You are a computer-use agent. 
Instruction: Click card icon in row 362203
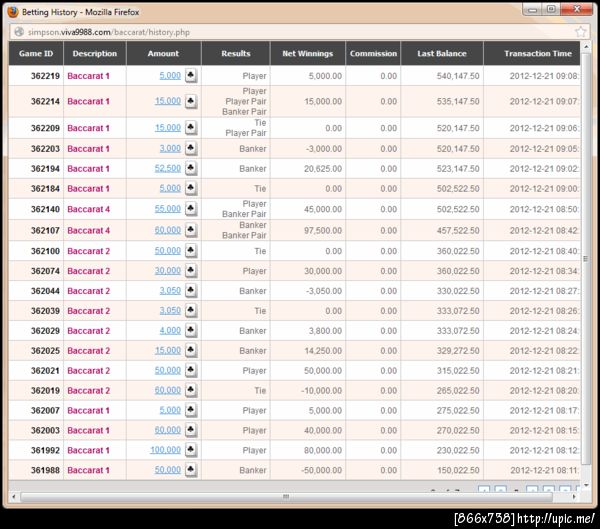tap(191, 148)
